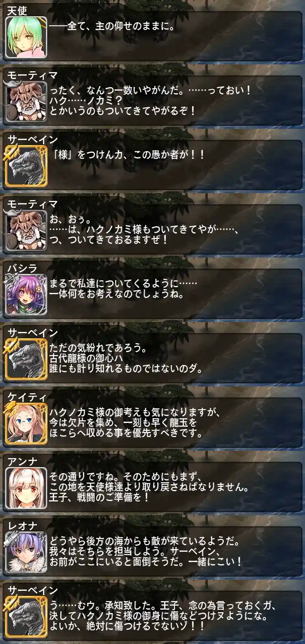Select レオナ's 一緒にこい！ dialogue box
This screenshot has width=305, height=644.
(175, 552)
